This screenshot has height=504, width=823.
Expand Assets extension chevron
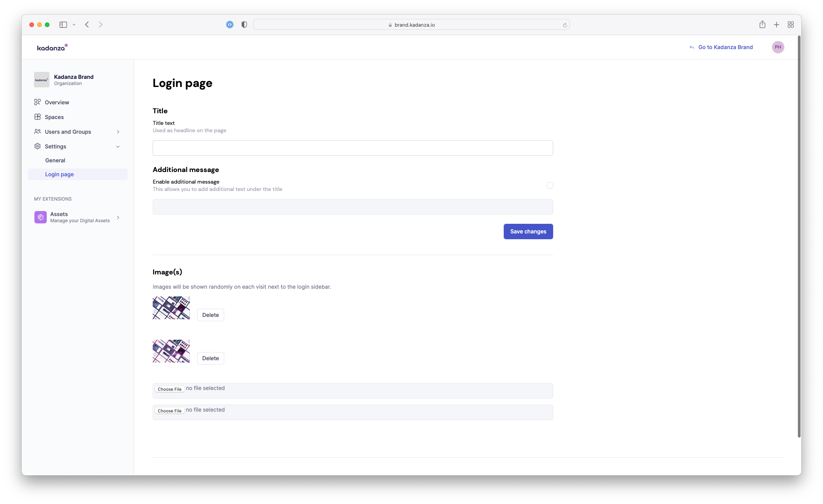pyautogui.click(x=118, y=218)
